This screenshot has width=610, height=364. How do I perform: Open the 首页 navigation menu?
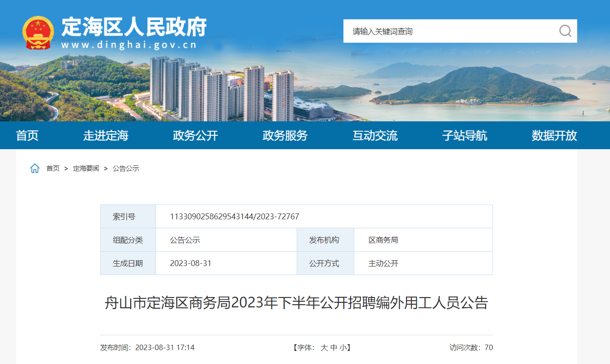(x=27, y=135)
